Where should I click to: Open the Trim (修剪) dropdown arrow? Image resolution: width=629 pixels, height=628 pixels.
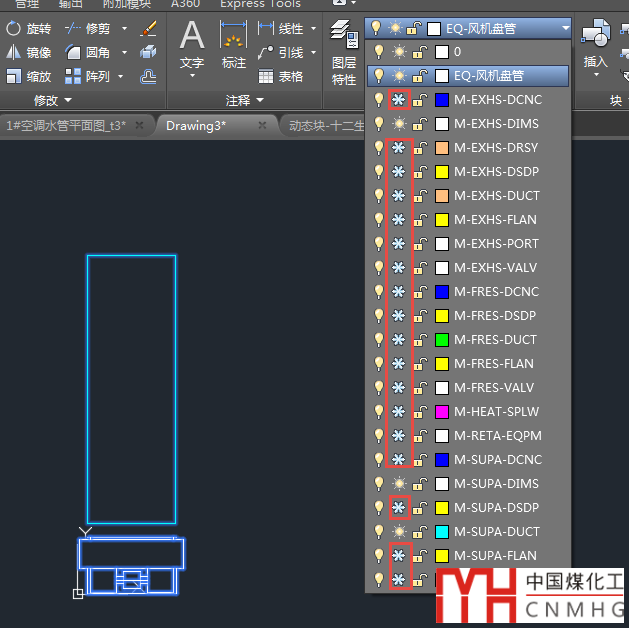[x=125, y=29]
